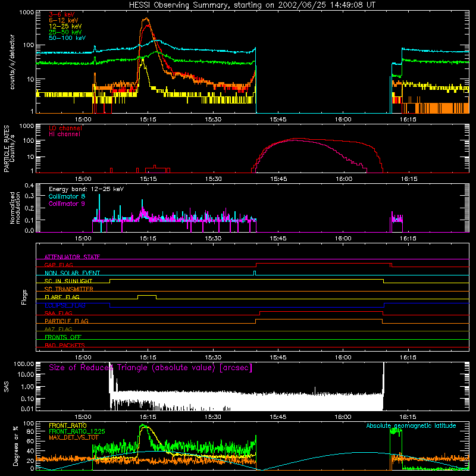Click the ECLIPSE_FLAG label

point(65,305)
